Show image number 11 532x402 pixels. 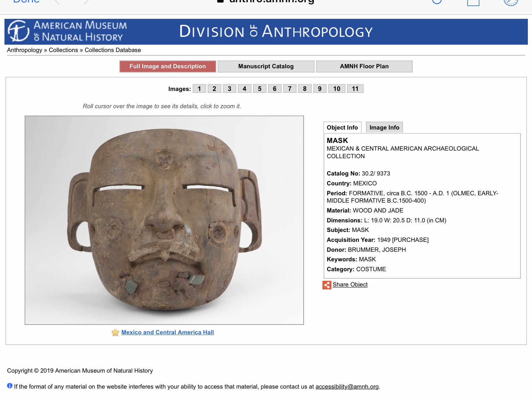[355, 89]
